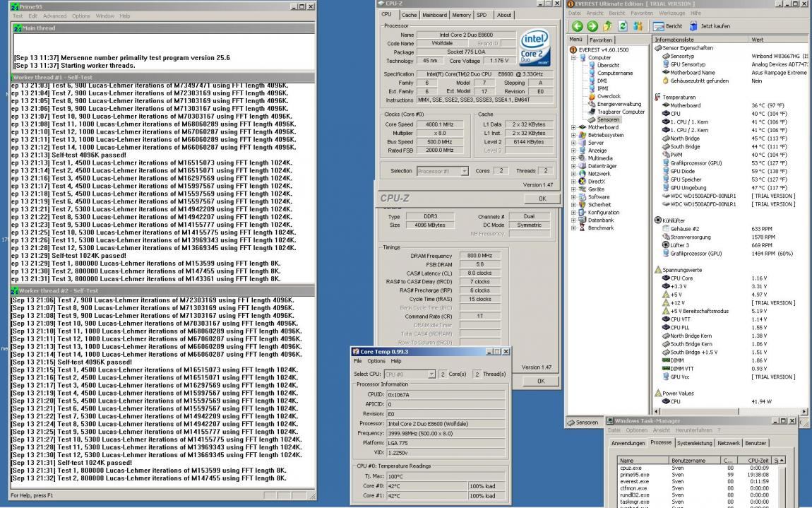812x508 pixels.
Task: Select Tragbarer Computer in EVEREST tree
Action: pos(621,112)
